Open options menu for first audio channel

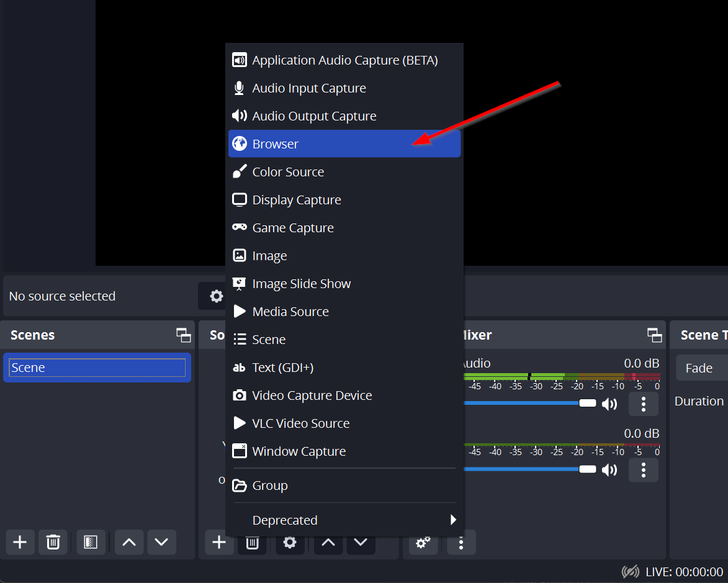(644, 404)
